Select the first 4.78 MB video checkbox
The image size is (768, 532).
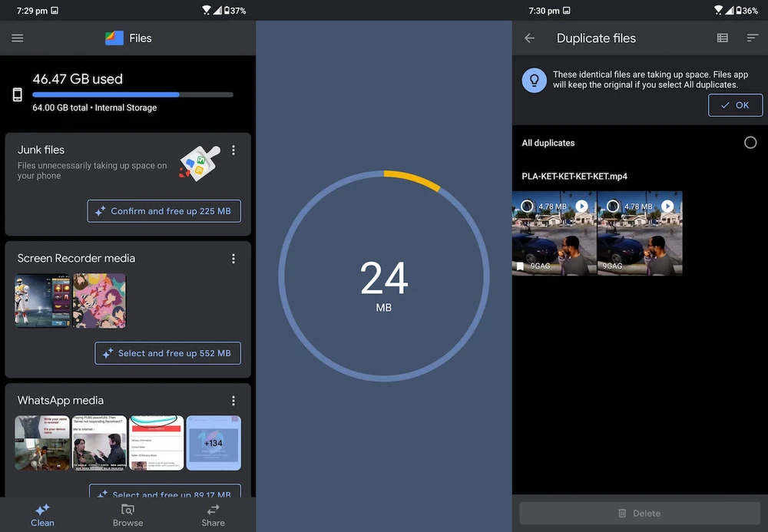tap(527, 206)
